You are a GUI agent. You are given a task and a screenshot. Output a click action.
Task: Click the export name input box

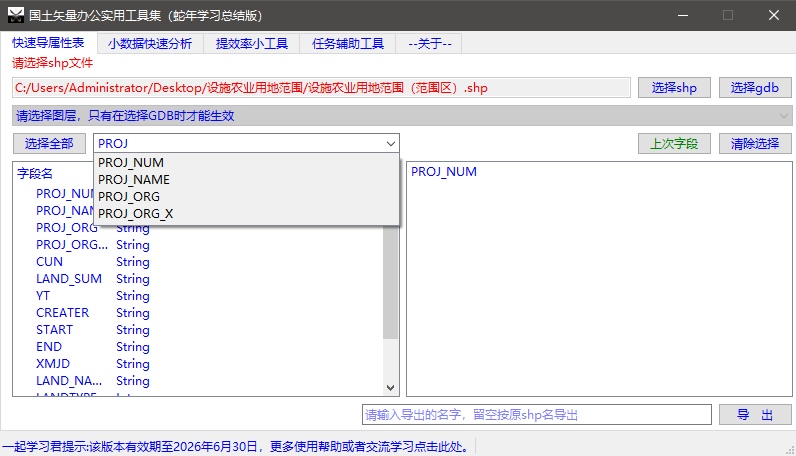click(x=536, y=415)
